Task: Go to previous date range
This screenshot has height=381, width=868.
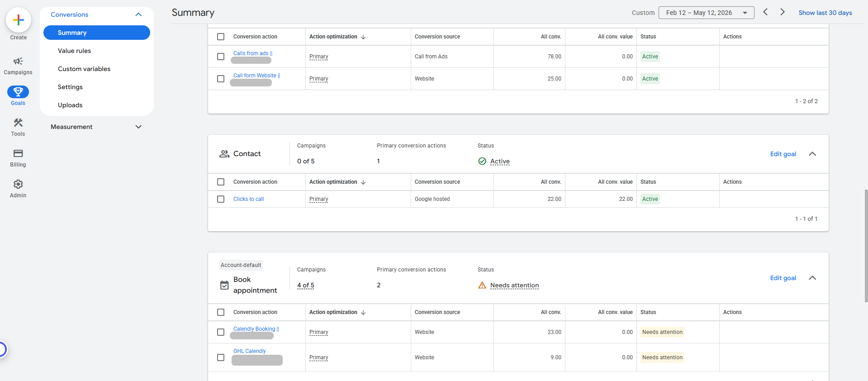Action: tap(765, 12)
